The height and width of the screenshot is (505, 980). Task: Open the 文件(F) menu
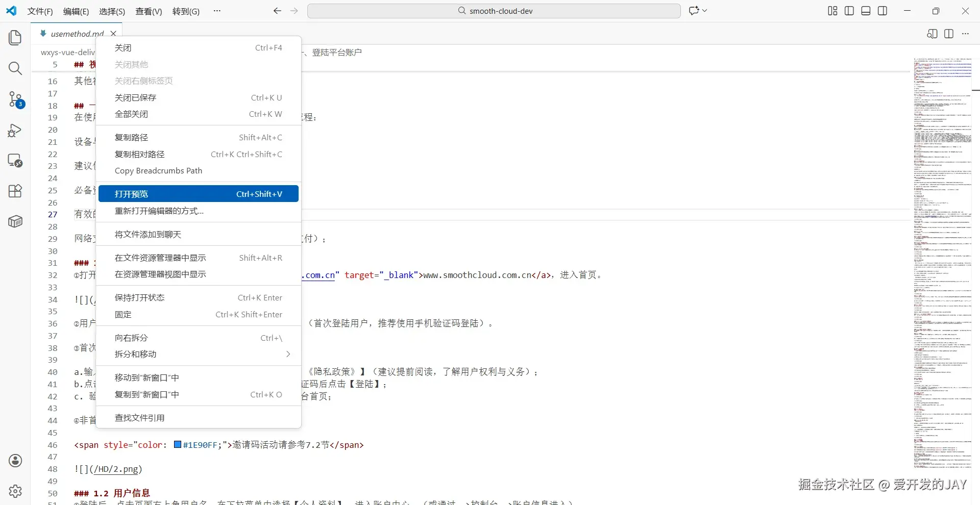tap(40, 11)
